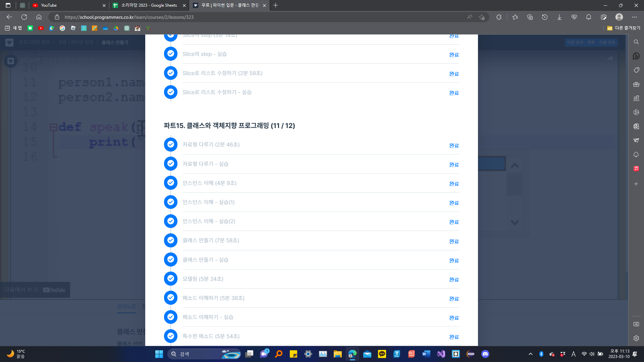The width and height of the screenshot is (644, 362).
Task: Click the browser address bar URL
Action: 129,17
